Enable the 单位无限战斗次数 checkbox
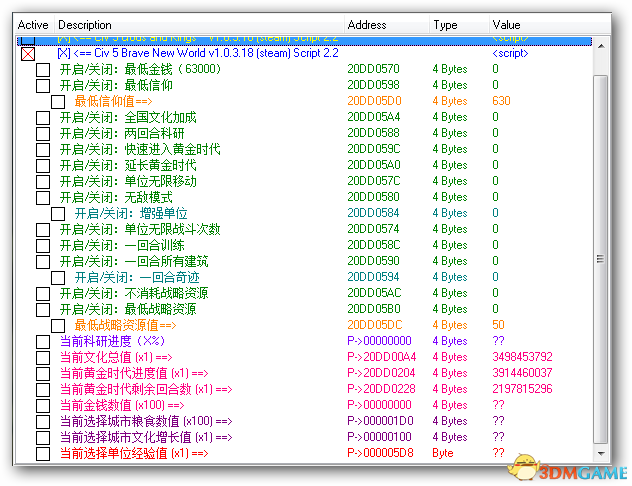 tap(43, 230)
